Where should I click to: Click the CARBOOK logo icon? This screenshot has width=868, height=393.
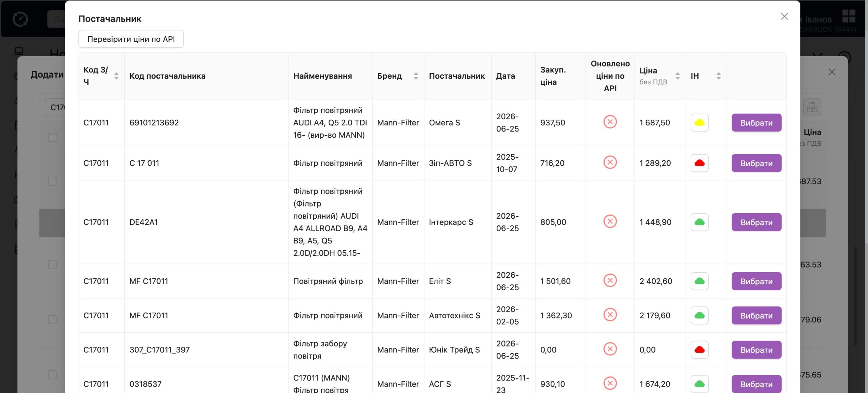[x=20, y=19]
